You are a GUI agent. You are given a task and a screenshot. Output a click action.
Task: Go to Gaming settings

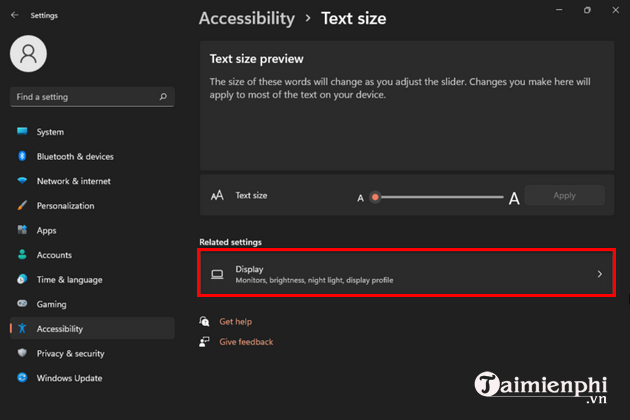pos(92,304)
